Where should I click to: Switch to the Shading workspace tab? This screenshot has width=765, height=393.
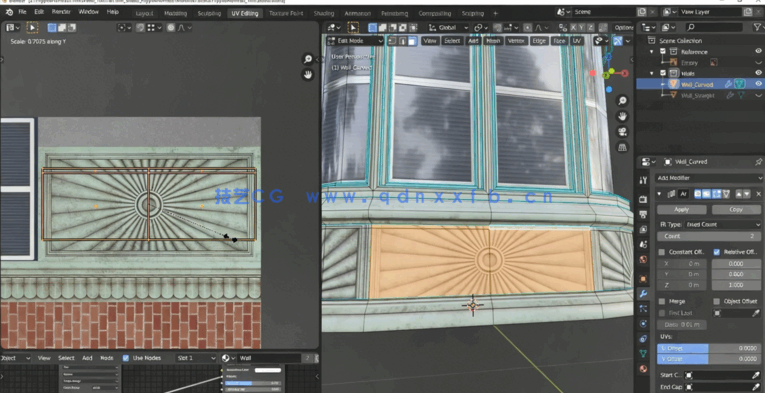[x=324, y=14]
